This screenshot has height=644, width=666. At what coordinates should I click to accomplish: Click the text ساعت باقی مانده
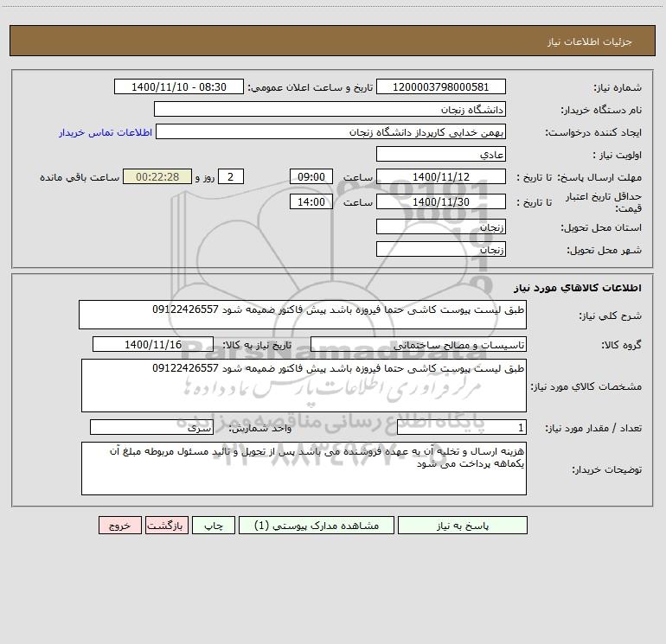click(80, 177)
